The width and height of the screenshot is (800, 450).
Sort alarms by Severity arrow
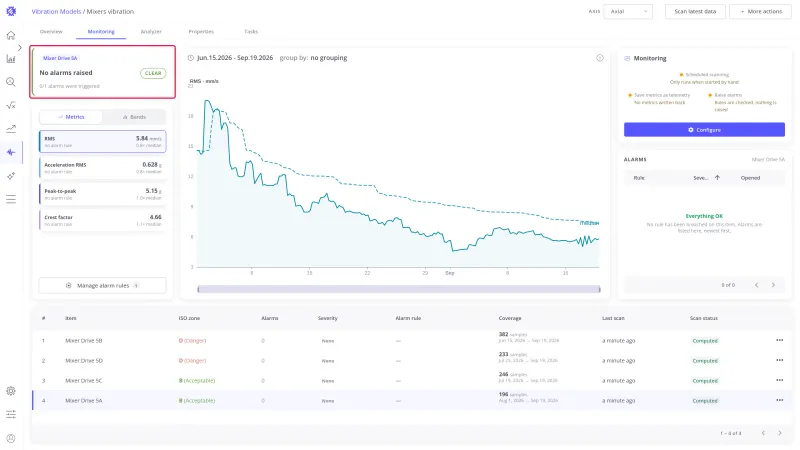coord(717,178)
